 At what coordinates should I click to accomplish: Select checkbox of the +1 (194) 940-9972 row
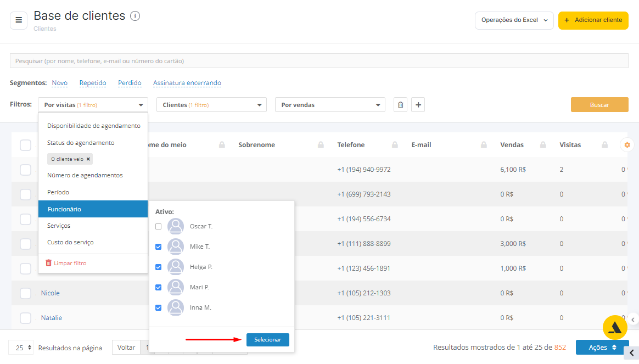coord(25,170)
